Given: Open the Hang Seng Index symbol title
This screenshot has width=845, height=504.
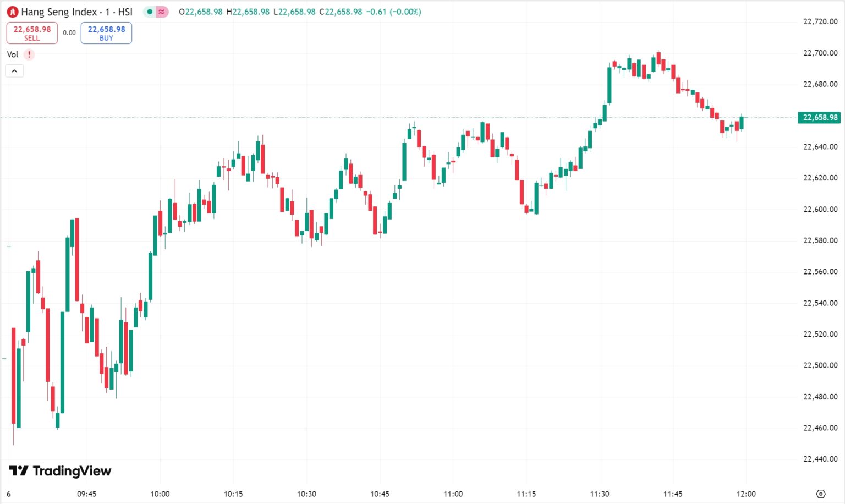Looking at the screenshot, I should click(x=76, y=12).
